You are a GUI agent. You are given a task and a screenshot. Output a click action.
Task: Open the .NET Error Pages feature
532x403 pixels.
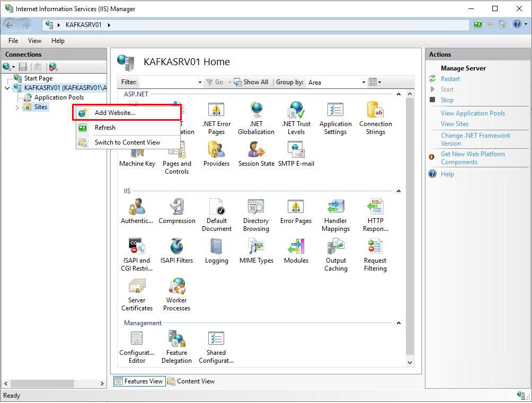click(x=216, y=119)
